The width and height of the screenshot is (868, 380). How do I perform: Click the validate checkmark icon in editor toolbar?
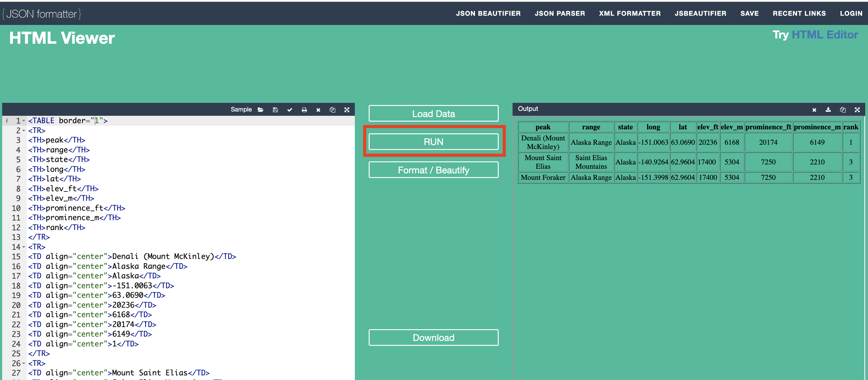coord(290,110)
